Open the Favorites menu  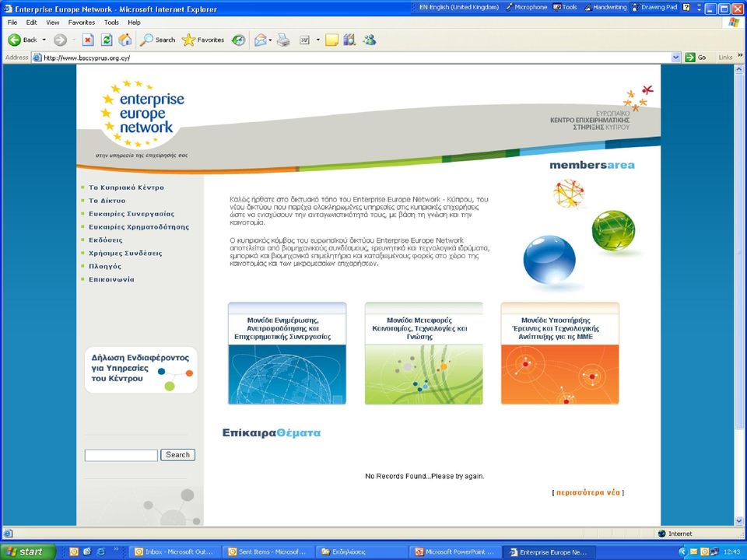[82, 23]
